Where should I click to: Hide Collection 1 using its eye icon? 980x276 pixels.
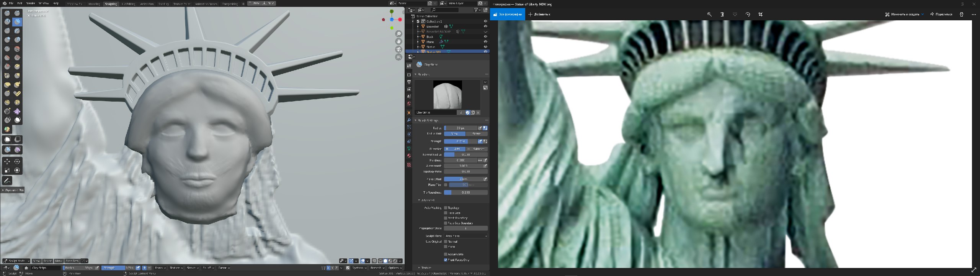point(485,21)
